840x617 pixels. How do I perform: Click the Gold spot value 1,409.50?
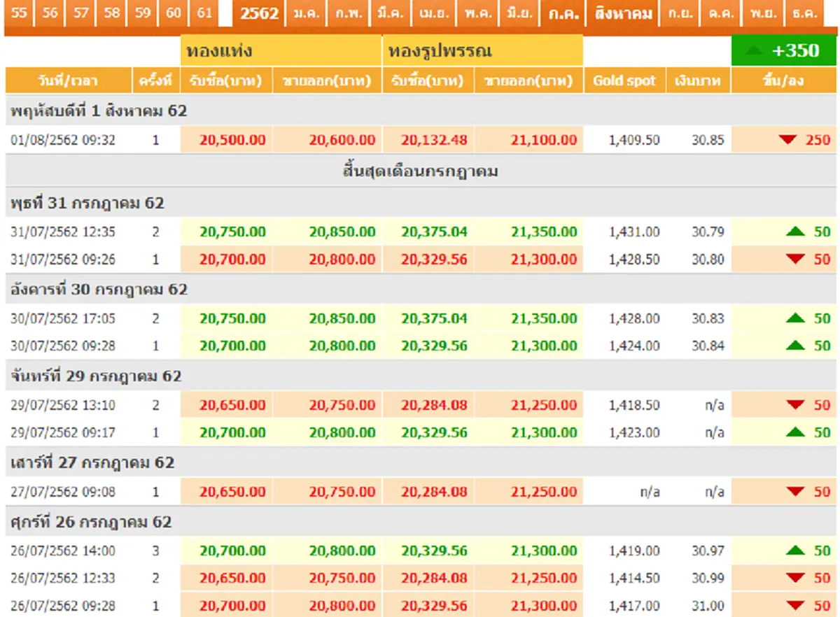(x=634, y=140)
